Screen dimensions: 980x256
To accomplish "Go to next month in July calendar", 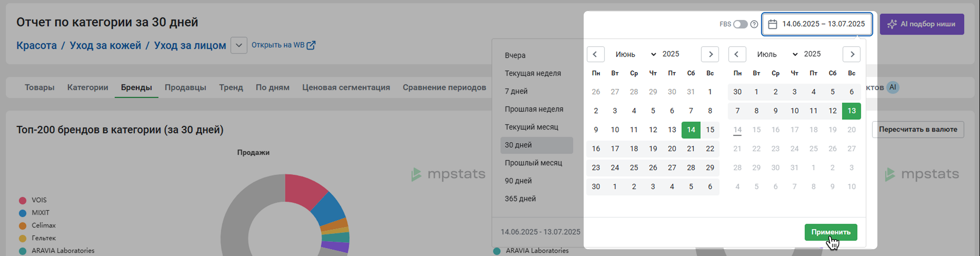I will 851,54.
